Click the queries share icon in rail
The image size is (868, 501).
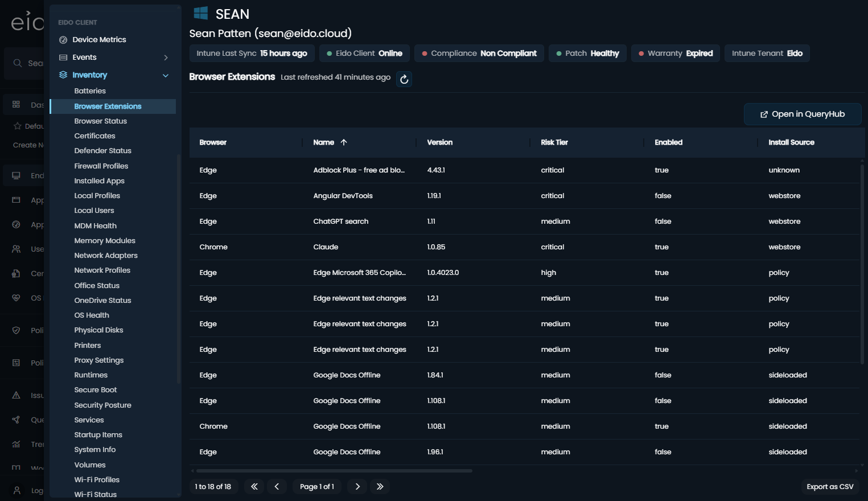pyautogui.click(x=16, y=420)
